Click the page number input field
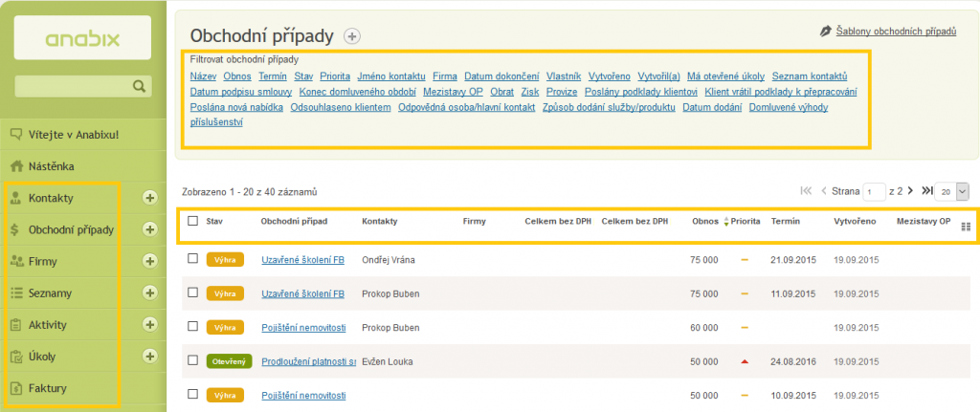The height and width of the screenshot is (412, 980). click(874, 192)
